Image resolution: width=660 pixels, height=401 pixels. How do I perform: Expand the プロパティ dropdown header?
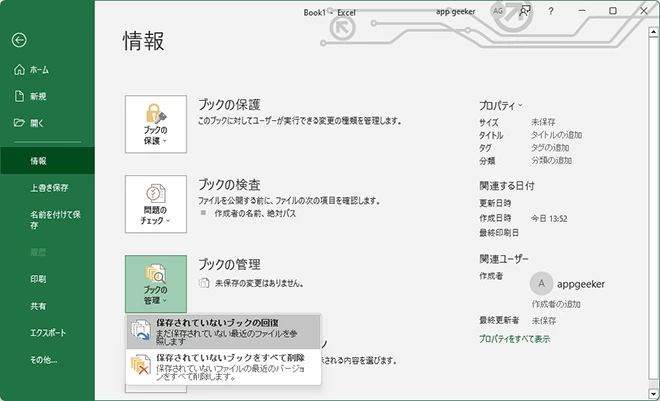tap(501, 104)
